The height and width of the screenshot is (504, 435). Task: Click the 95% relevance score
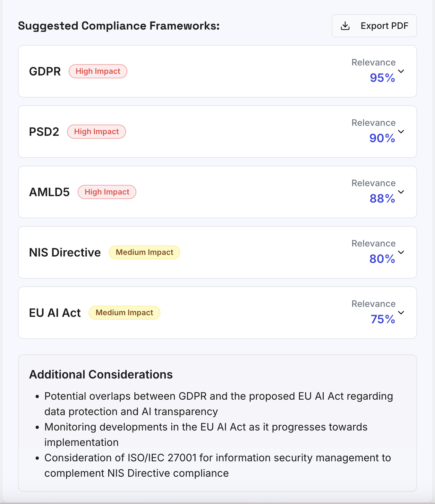pyautogui.click(x=382, y=78)
